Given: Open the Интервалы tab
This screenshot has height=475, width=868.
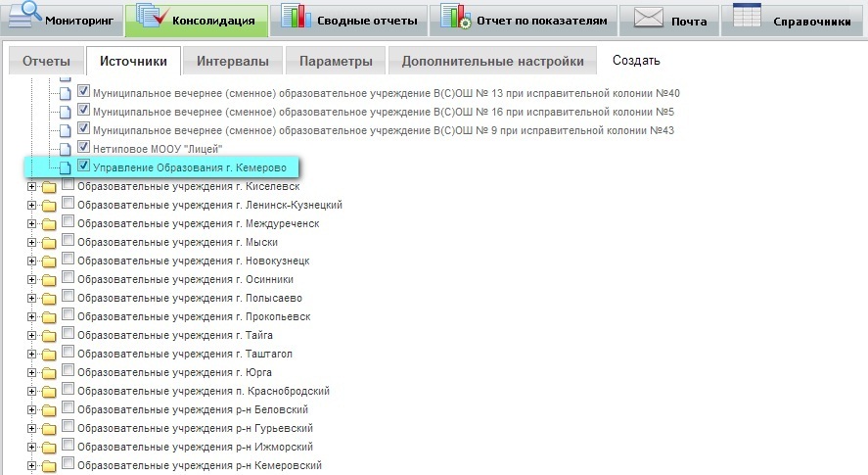Looking at the screenshot, I should 233,61.
